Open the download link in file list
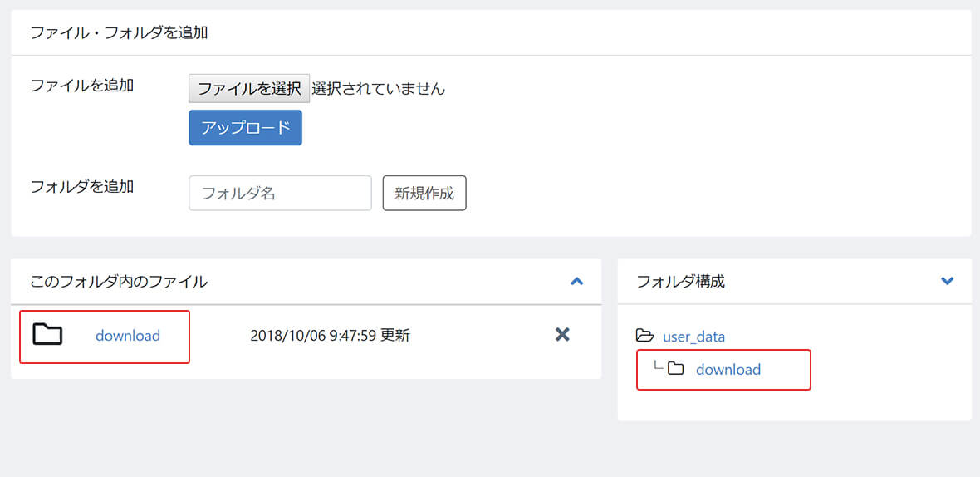The image size is (980, 477). pyautogui.click(x=128, y=336)
